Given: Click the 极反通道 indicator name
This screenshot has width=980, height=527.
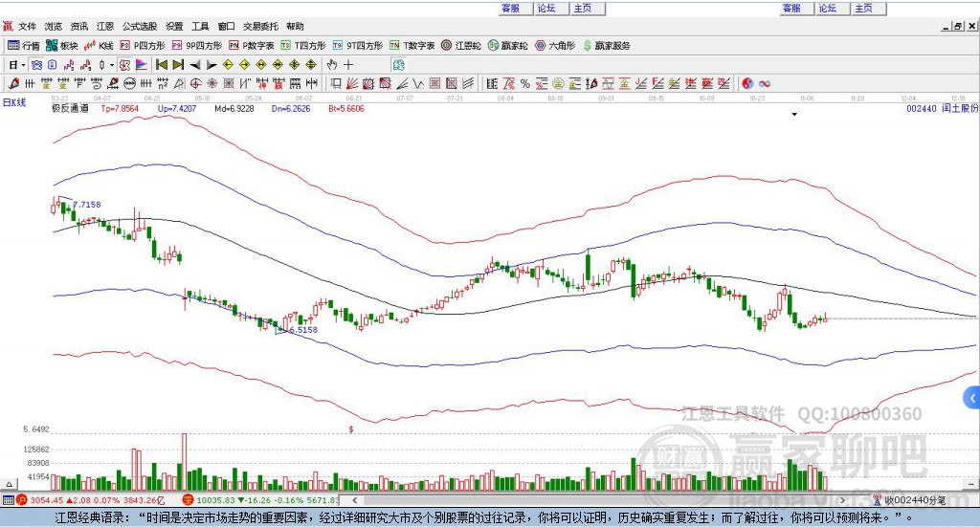Looking at the screenshot, I should [x=70, y=109].
